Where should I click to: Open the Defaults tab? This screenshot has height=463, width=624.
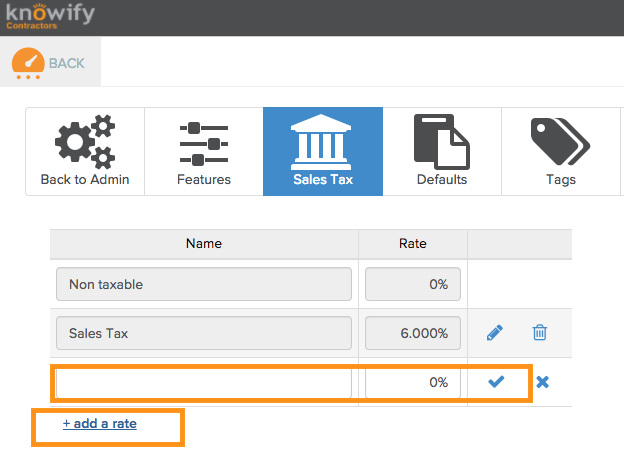coord(442,152)
